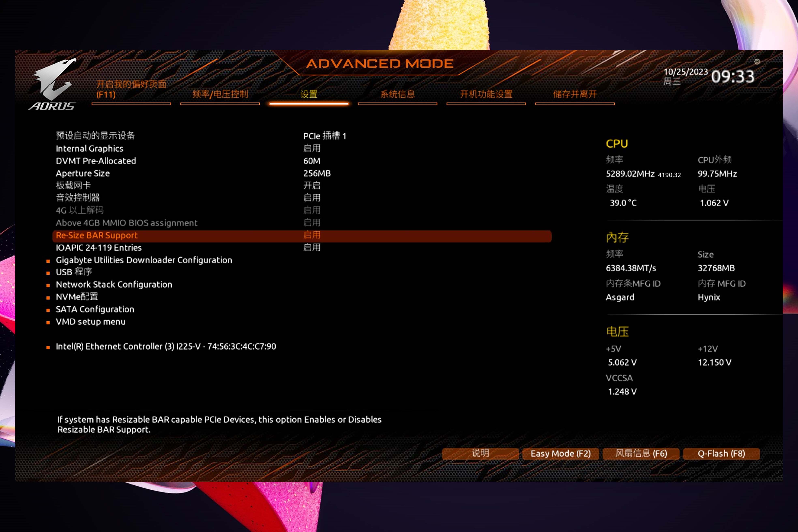The width and height of the screenshot is (798, 532).
Task: Toggle 板载网卡 开启 value
Action: pyautogui.click(x=312, y=185)
